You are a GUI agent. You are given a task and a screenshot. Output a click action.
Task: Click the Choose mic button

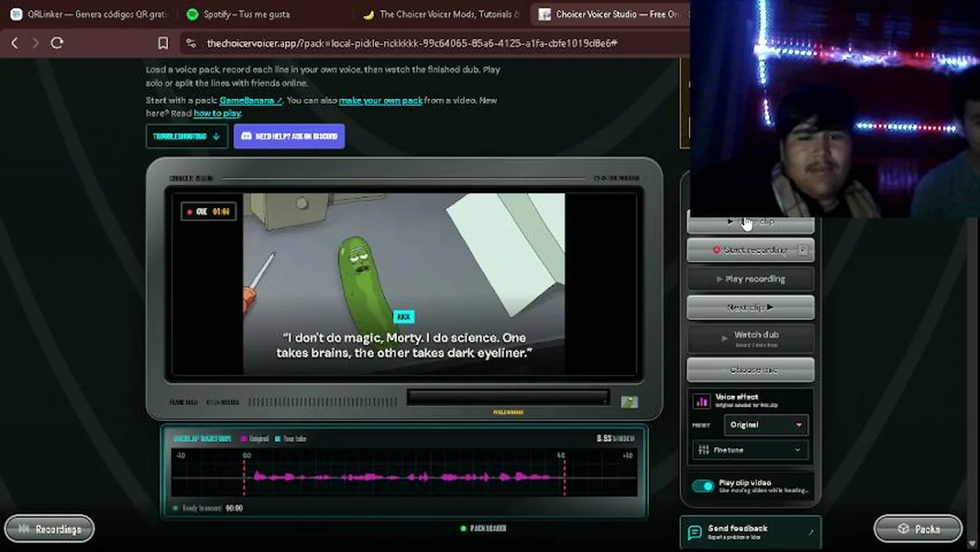pyautogui.click(x=751, y=370)
